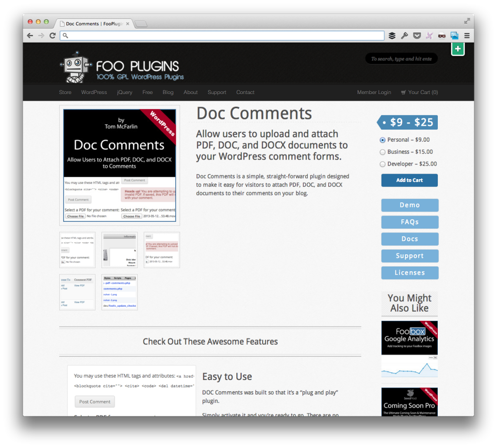
Task: Open the Chrome hamburger menu
Action: [x=467, y=35]
